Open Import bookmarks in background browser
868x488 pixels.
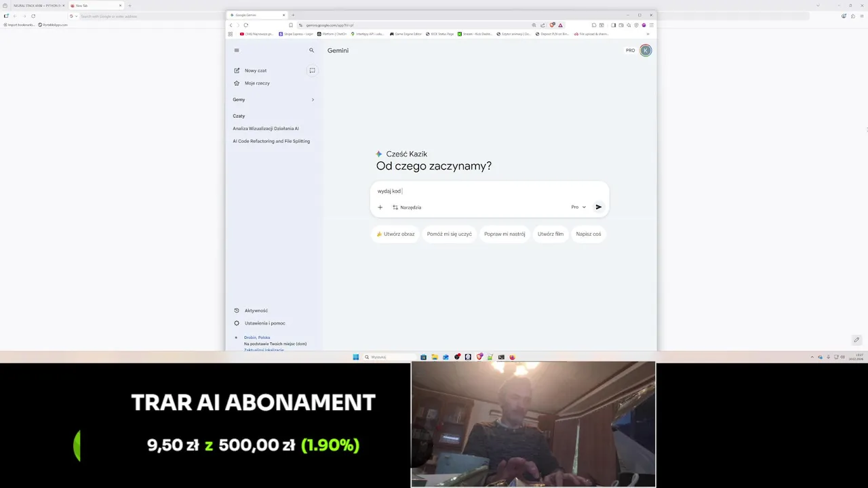pyautogui.click(x=19, y=24)
